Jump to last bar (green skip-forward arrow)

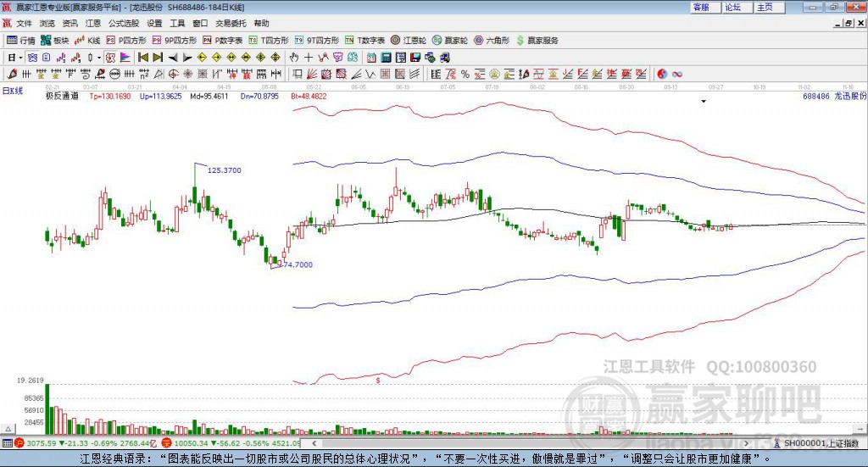[x=158, y=58]
